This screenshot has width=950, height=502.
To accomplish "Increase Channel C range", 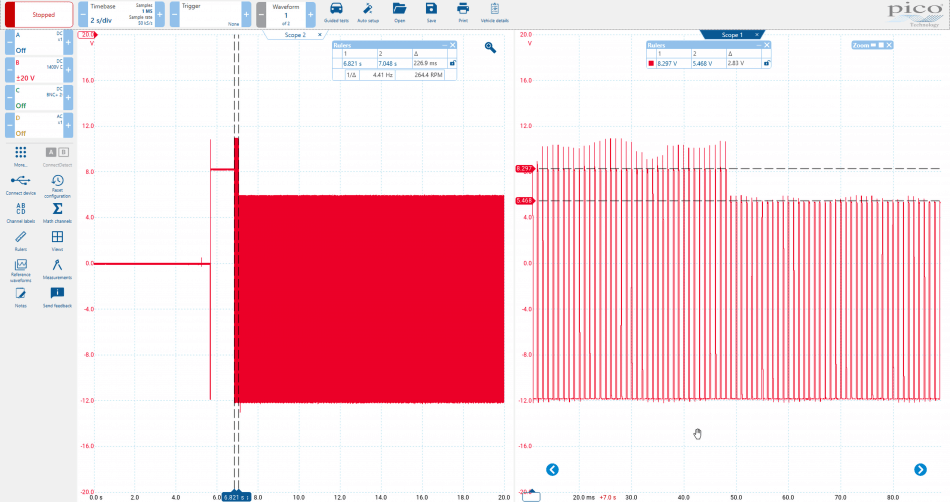I will point(68,97).
